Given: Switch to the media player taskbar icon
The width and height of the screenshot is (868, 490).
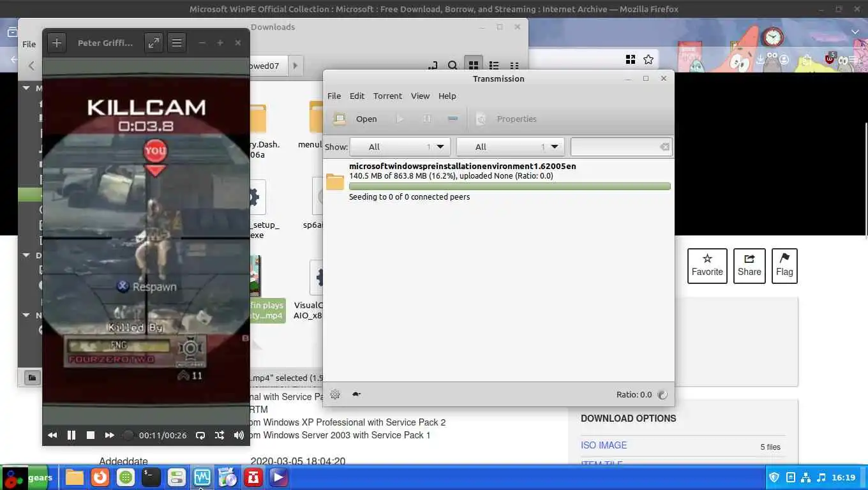Looking at the screenshot, I should coord(278,477).
